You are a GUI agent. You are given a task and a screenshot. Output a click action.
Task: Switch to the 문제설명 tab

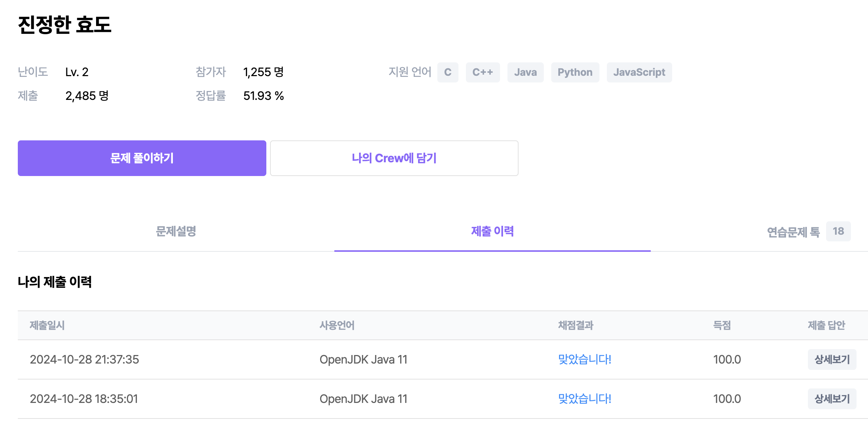tap(176, 231)
